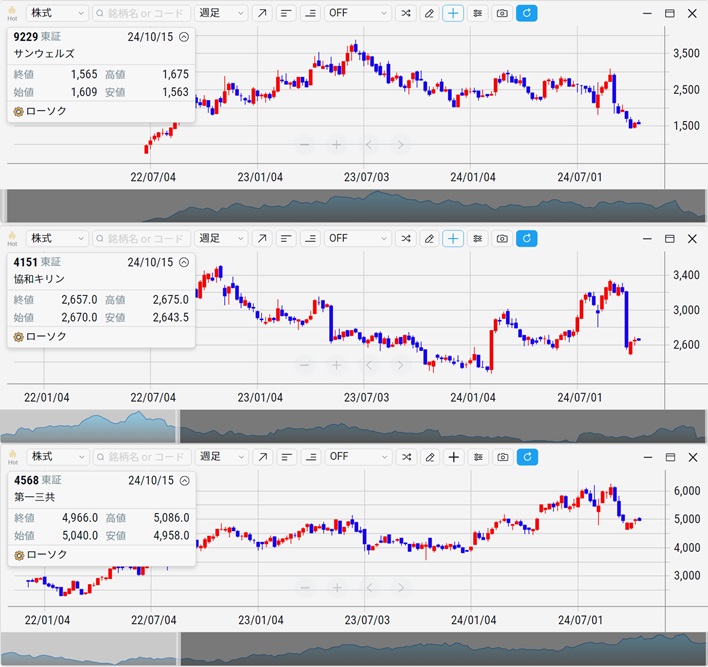Open the 週足 timeframe dropdown in the サンウェルズ chart
The height and width of the screenshot is (667, 708).
[221, 14]
